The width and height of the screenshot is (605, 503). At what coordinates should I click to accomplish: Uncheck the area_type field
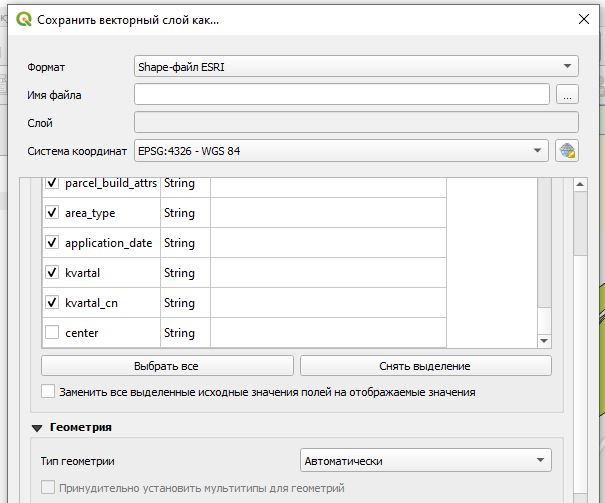click(52, 213)
